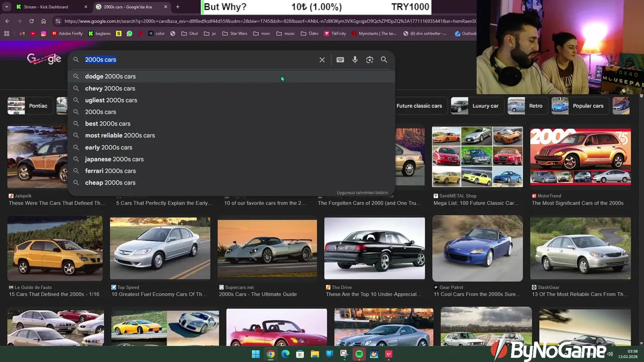The image size is (644, 362).
Task: Go to the Google logo home
Action: pos(44,59)
